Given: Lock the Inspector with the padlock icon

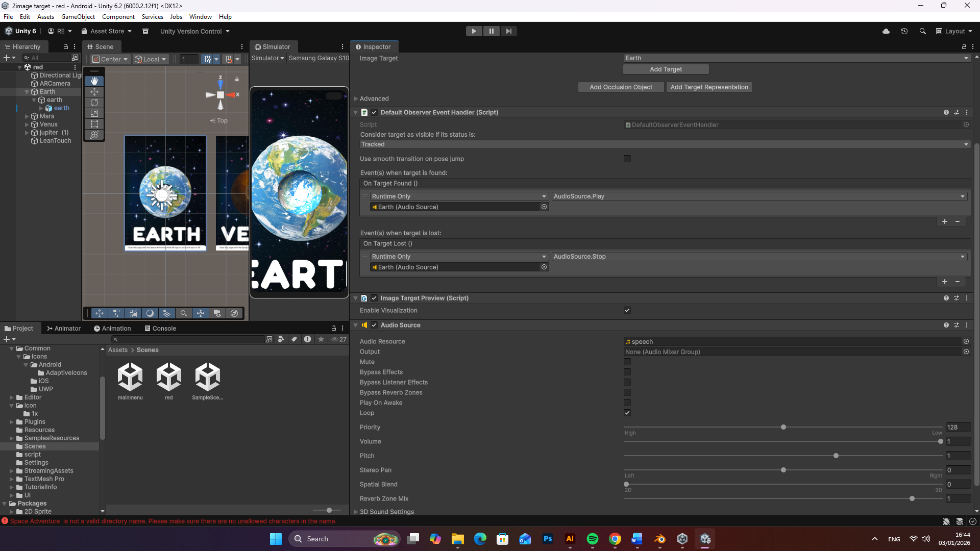Looking at the screenshot, I should pyautogui.click(x=964, y=46).
